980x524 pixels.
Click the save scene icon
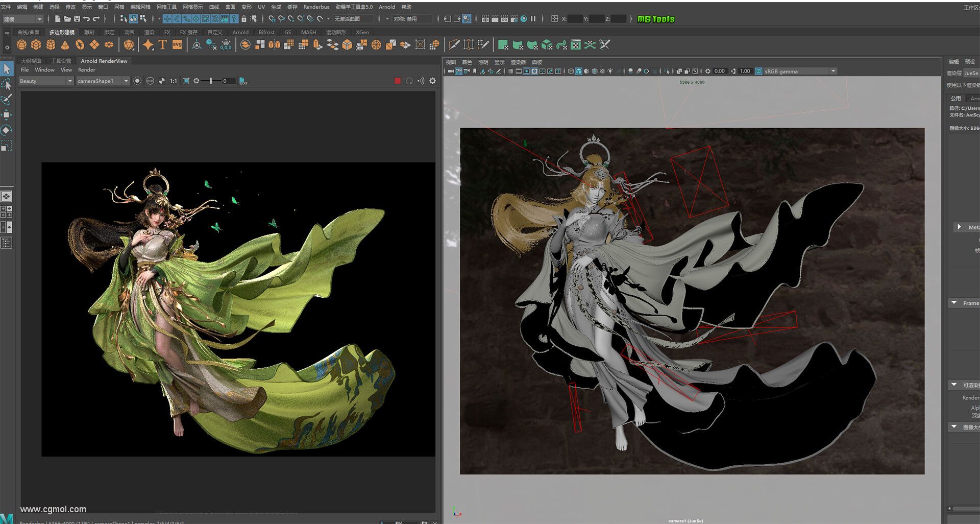pos(77,19)
